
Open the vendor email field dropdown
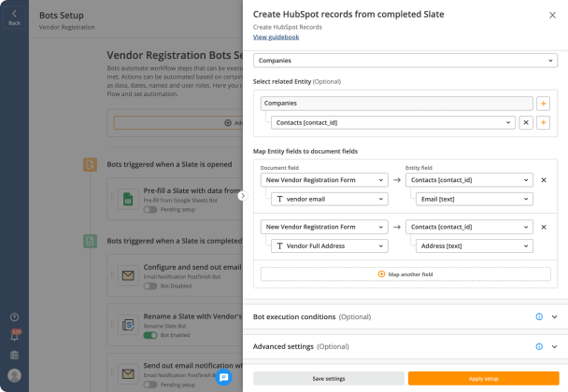tap(329, 199)
